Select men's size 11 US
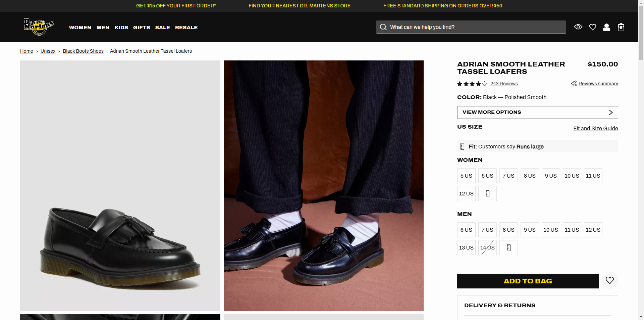 tap(572, 230)
